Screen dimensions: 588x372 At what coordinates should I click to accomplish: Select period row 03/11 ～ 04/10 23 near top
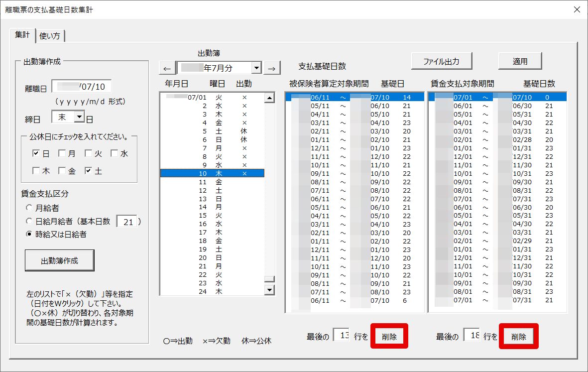(x=355, y=123)
